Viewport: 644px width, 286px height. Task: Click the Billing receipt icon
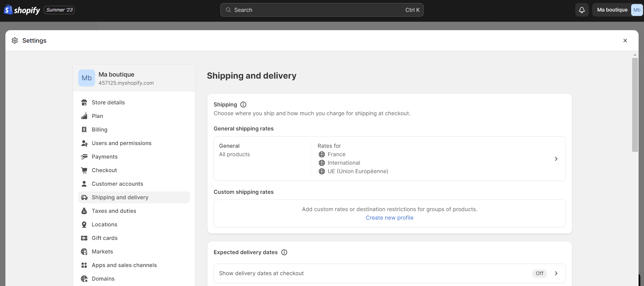pyautogui.click(x=84, y=129)
